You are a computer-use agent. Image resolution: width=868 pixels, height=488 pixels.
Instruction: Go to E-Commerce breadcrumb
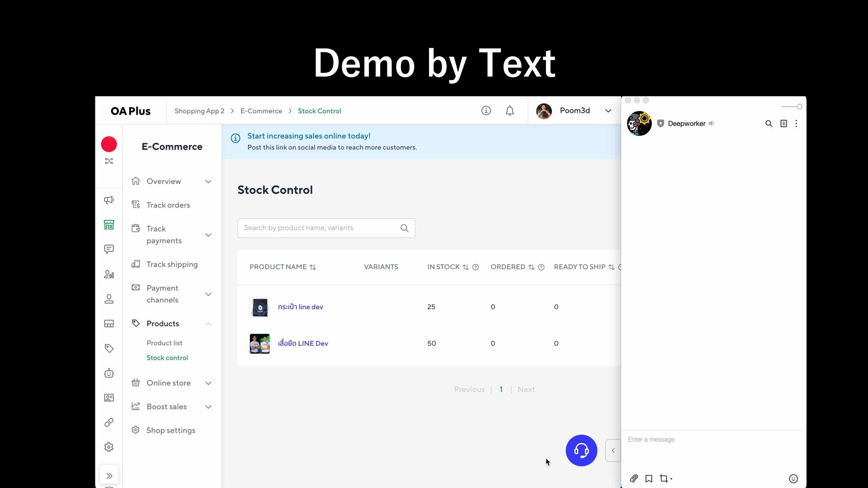click(261, 111)
